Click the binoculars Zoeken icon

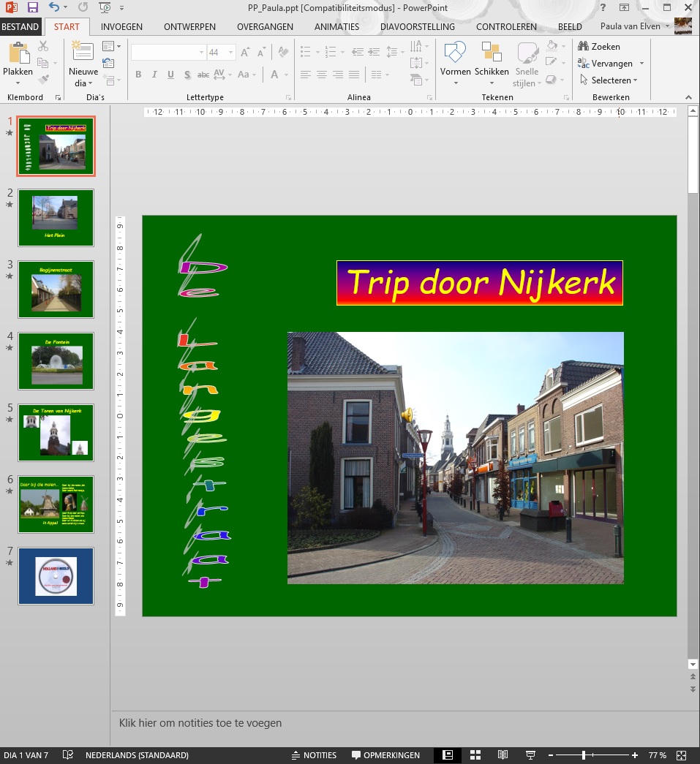click(x=583, y=46)
